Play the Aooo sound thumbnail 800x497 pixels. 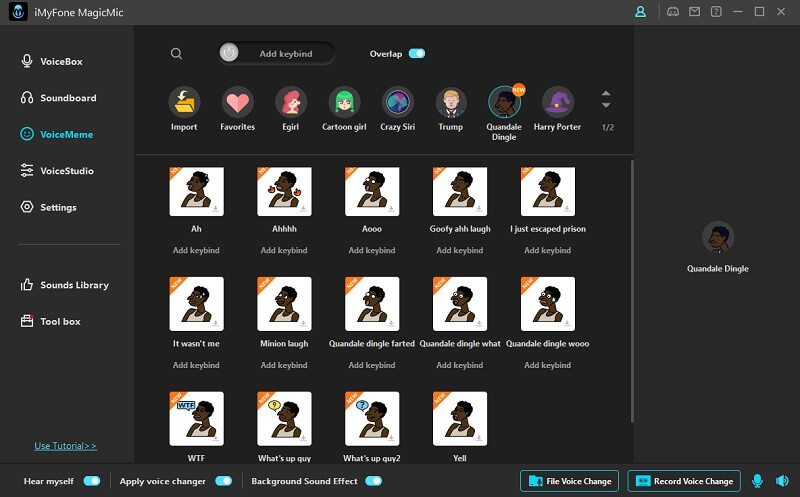[x=372, y=192]
